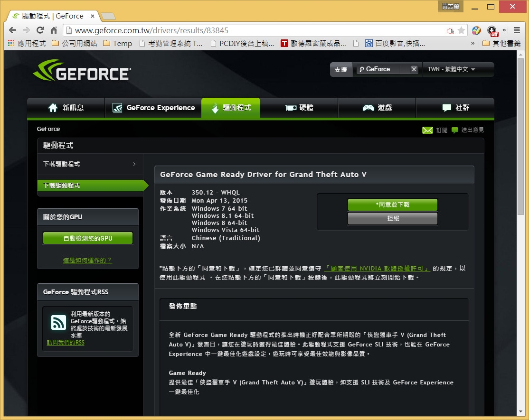Bookmark this page with the star icon
The image size is (529, 420).
pyautogui.click(x=461, y=31)
